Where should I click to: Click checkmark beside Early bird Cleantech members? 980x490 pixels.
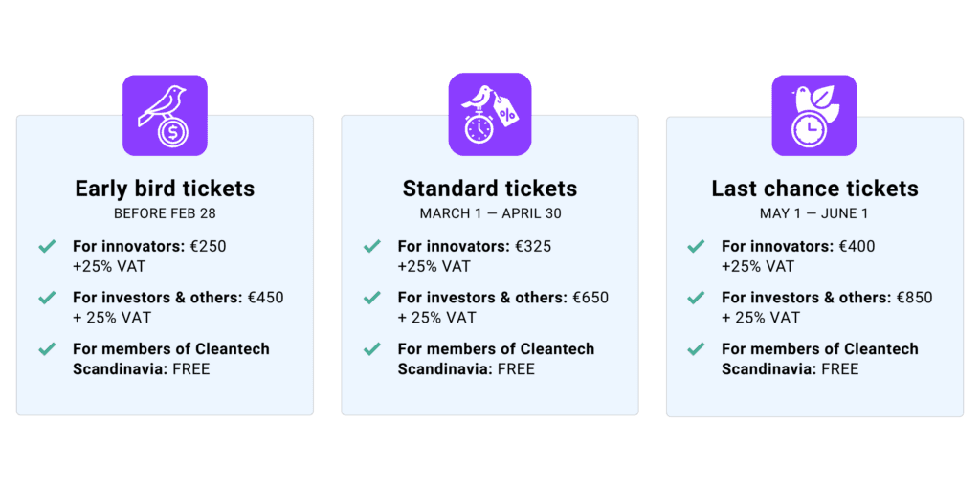coord(47,349)
